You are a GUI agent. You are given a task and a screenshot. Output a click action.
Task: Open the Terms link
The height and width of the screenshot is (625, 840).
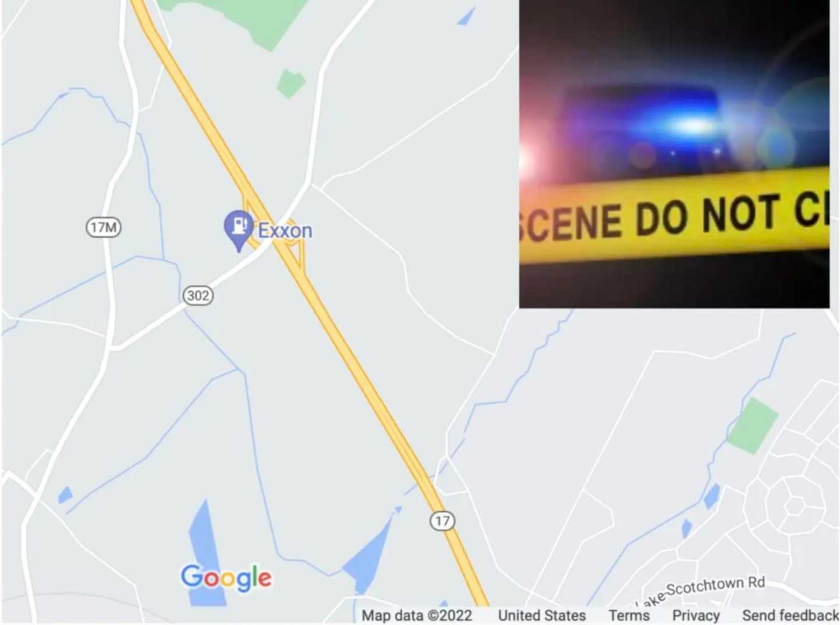[x=629, y=615]
